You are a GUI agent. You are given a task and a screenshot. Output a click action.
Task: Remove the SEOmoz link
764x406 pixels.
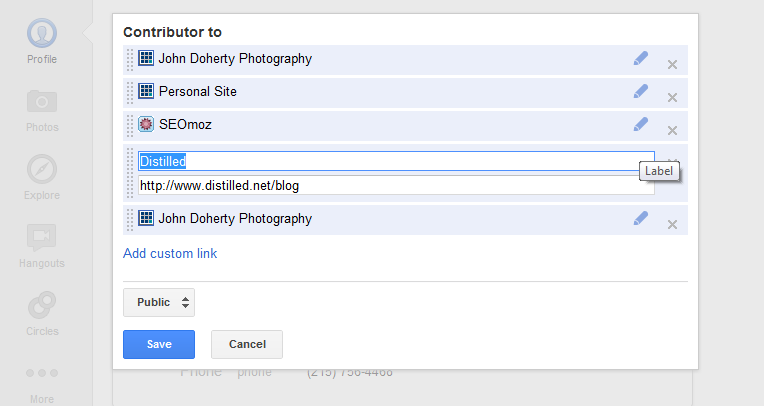pos(672,131)
